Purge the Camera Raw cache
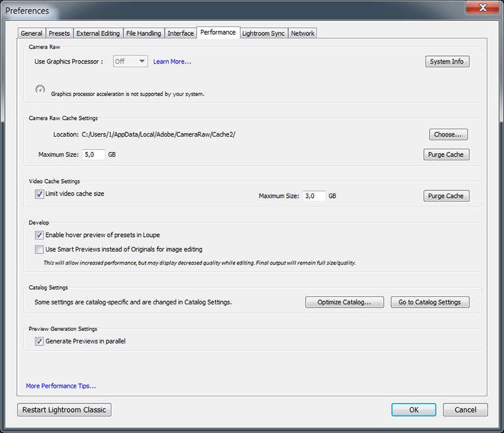 tap(446, 154)
